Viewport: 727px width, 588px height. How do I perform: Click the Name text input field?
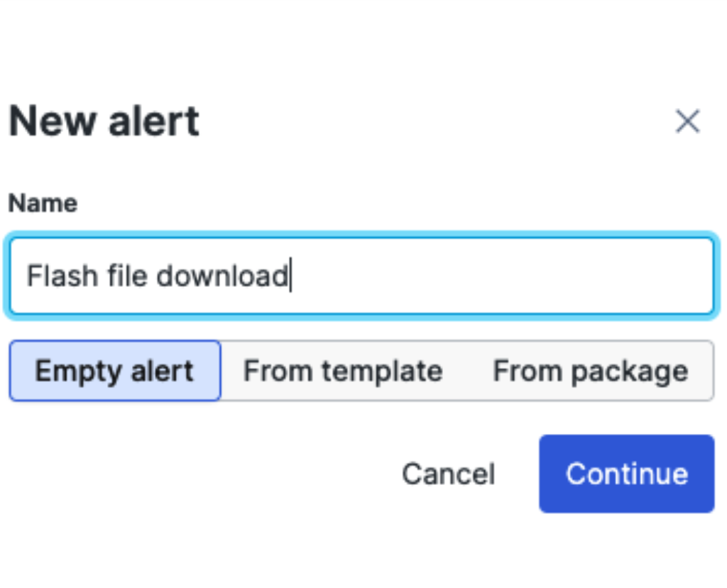coord(361,276)
